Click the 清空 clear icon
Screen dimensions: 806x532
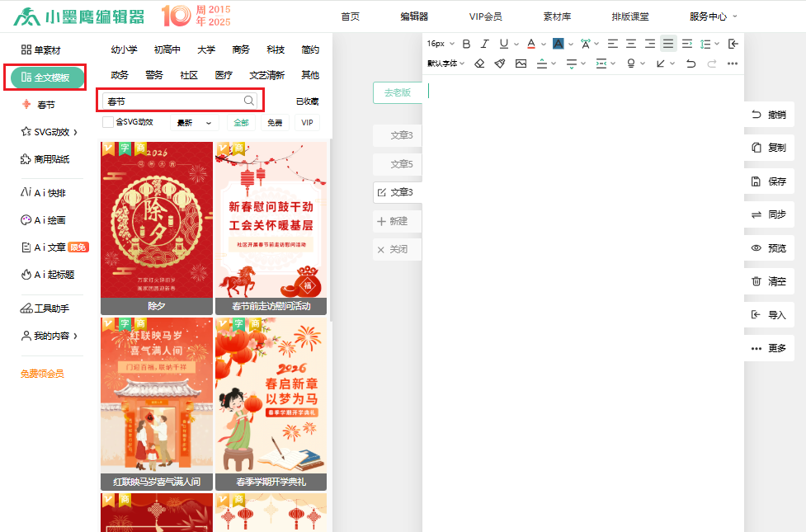point(768,280)
